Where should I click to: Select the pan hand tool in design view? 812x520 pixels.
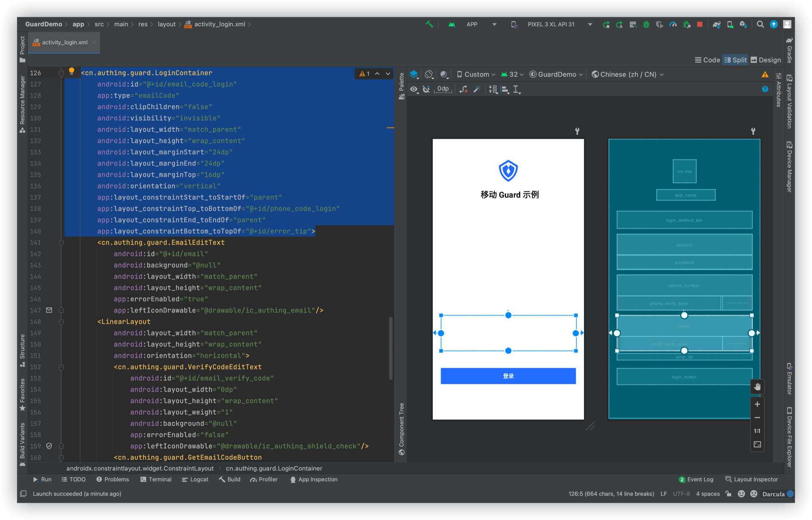[x=757, y=387]
